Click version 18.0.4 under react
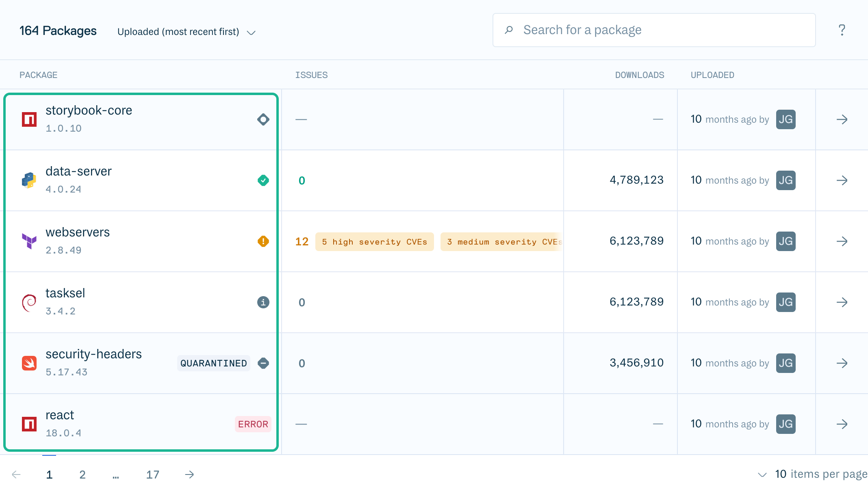 pos(63,433)
